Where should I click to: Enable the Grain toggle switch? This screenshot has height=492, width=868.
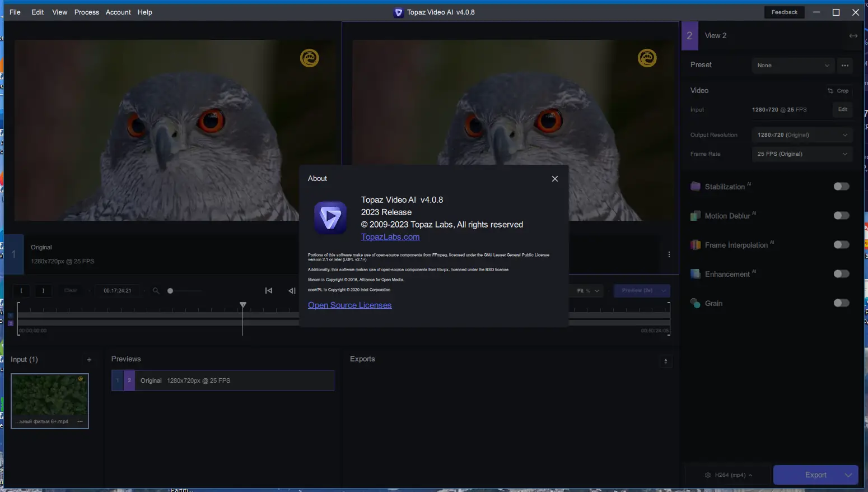(841, 303)
